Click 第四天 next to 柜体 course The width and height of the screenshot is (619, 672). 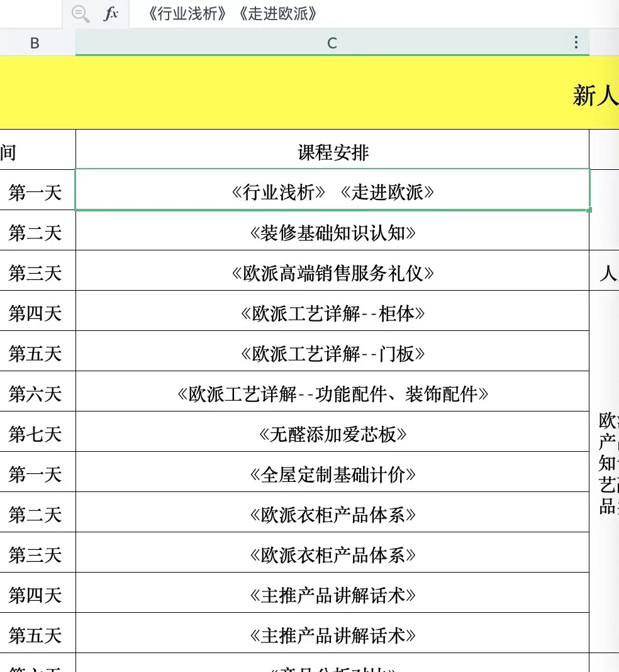[35, 313]
